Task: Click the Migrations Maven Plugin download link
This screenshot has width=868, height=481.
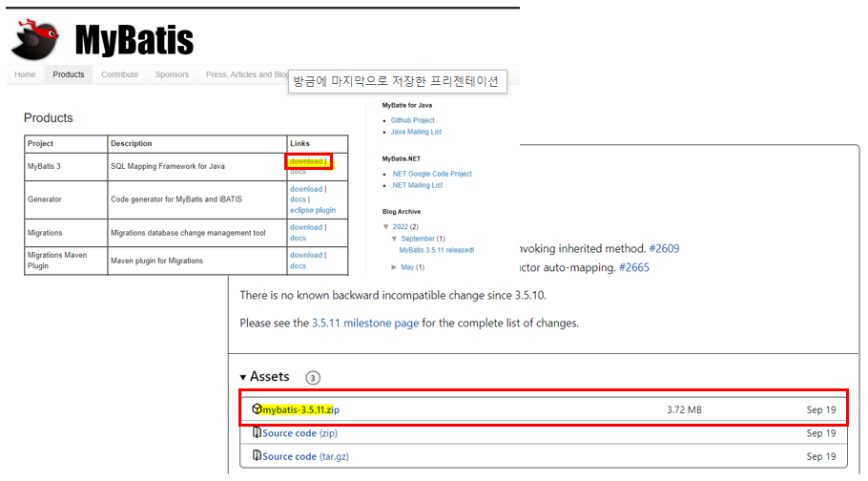Action: pos(306,255)
